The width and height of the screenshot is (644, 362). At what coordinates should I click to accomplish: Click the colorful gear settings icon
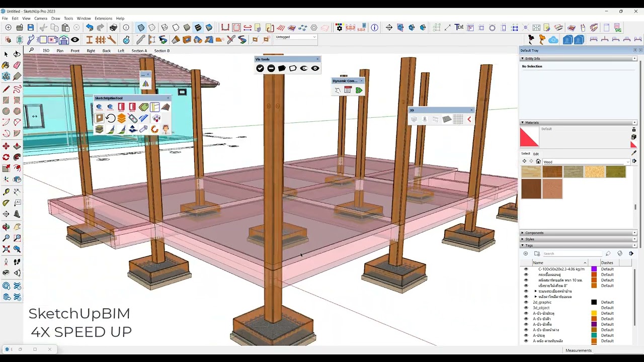click(339, 28)
